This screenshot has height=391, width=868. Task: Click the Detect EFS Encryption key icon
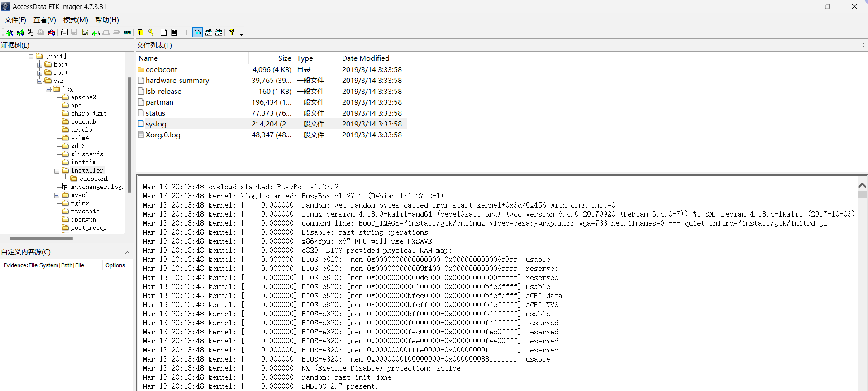(x=151, y=33)
